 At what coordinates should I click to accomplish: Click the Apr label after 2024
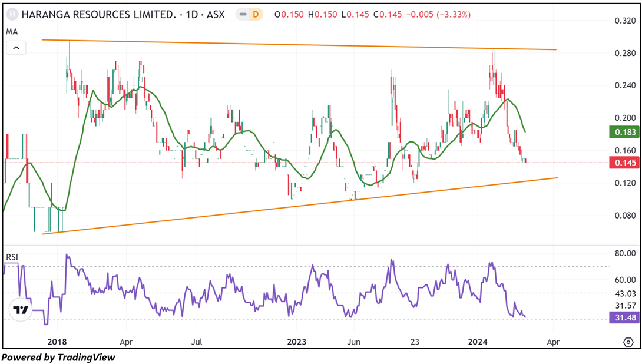tap(553, 342)
